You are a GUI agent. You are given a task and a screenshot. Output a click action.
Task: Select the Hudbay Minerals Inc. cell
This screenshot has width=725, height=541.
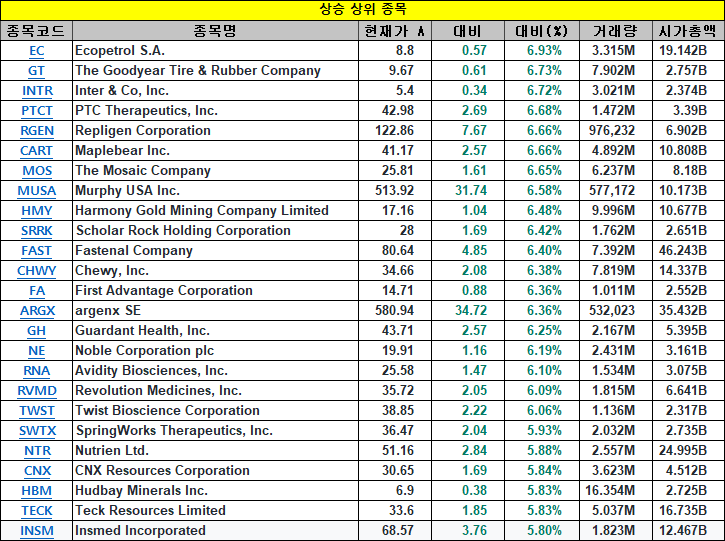click(215, 491)
